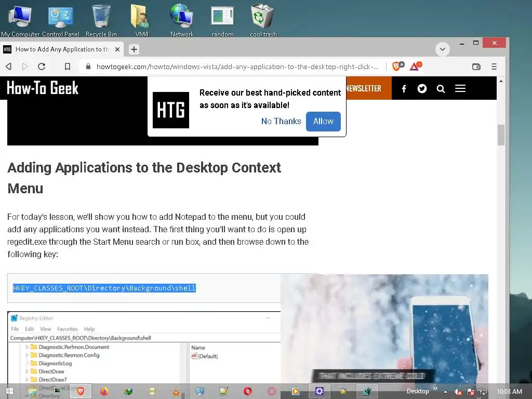Visit How-To Geek's Facebook page icon
532x399 pixels.
click(x=404, y=89)
